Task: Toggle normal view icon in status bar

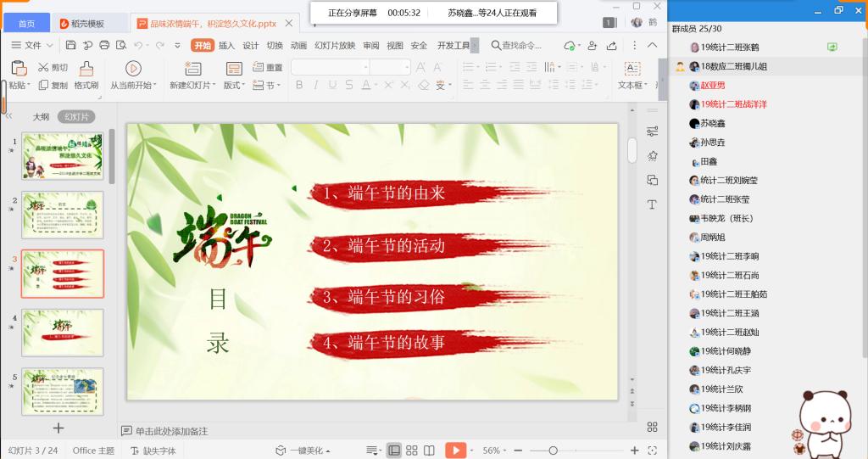Action: 394,451
